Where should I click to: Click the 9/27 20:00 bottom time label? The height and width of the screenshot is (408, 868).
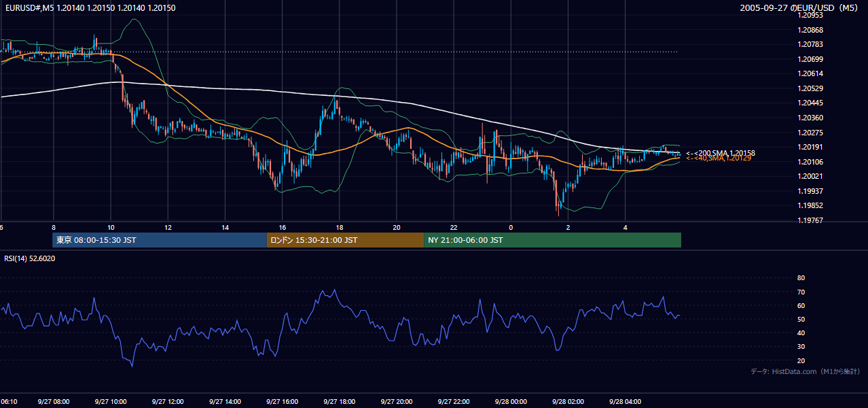click(x=397, y=402)
